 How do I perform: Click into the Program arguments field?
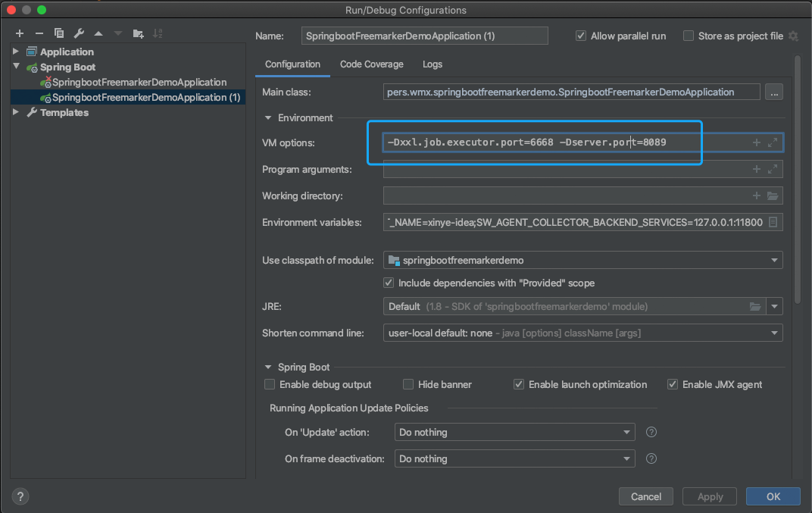pos(564,170)
